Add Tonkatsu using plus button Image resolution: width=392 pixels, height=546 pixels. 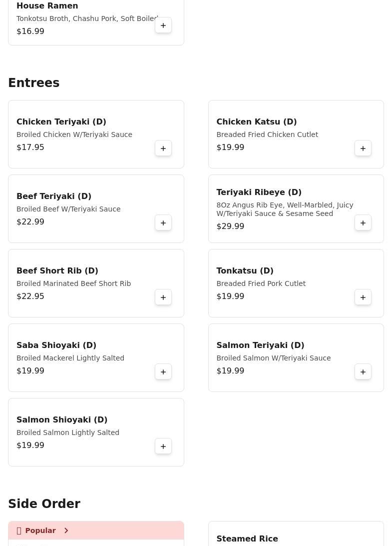click(x=363, y=297)
